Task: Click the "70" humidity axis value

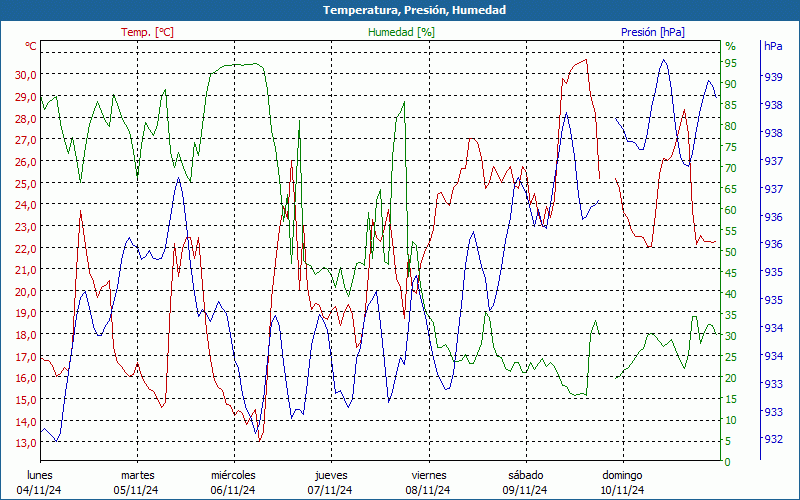Action: click(x=731, y=168)
